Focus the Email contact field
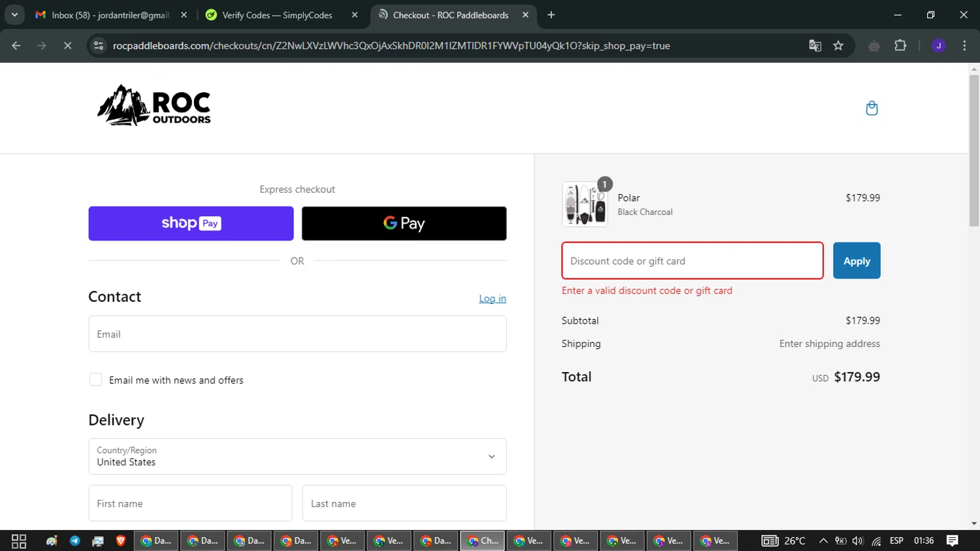 click(297, 334)
